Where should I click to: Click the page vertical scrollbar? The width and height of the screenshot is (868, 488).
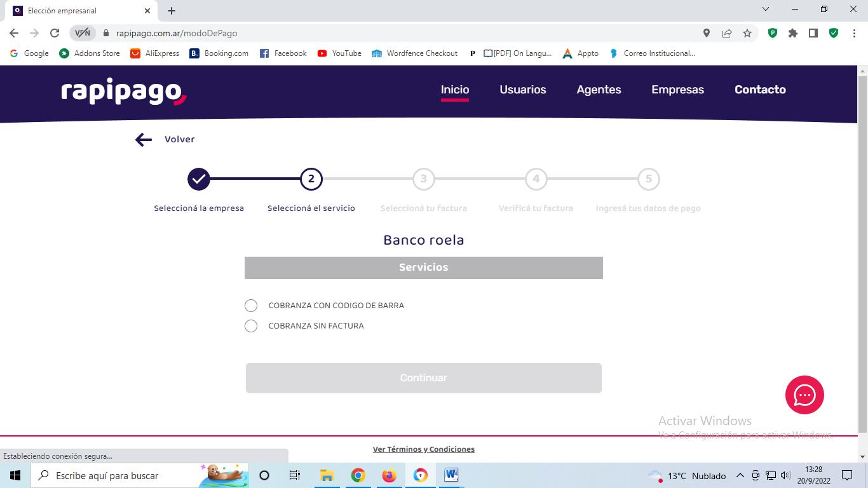pos(862,254)
